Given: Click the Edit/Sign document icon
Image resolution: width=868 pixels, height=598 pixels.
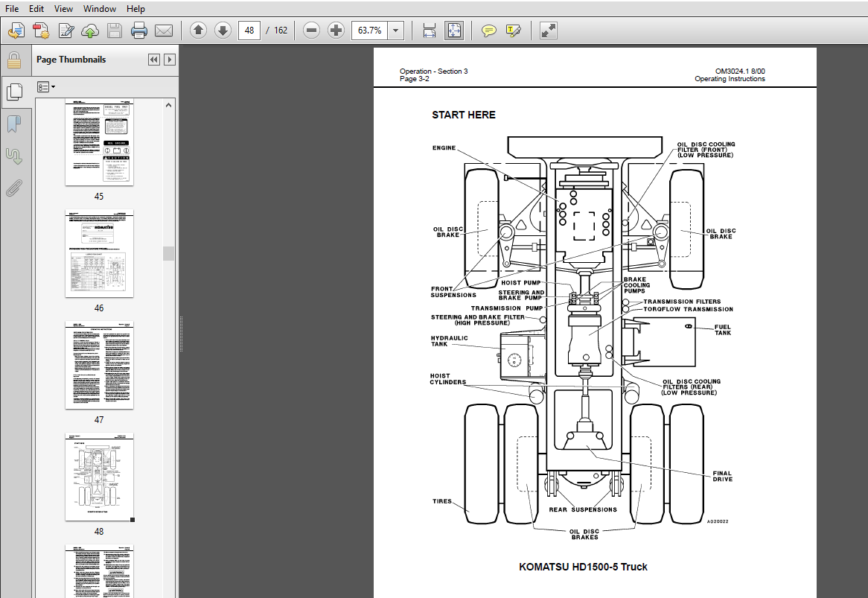Looking at the screenshot, I should (x=66, y=31).
